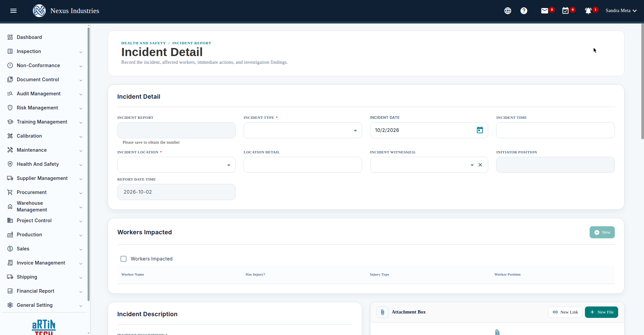Open the help question mark icon

pyautogui.click(x=524, y=11)
